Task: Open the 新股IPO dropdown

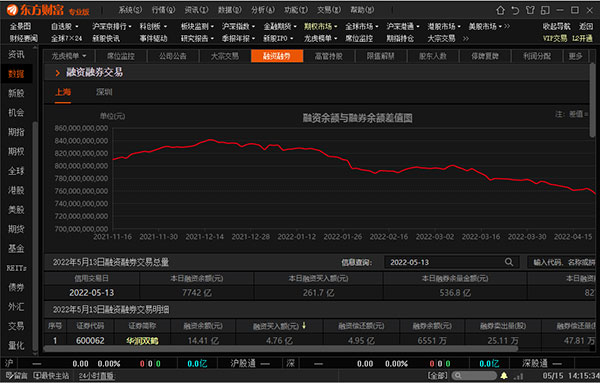Action: (292, 39)
